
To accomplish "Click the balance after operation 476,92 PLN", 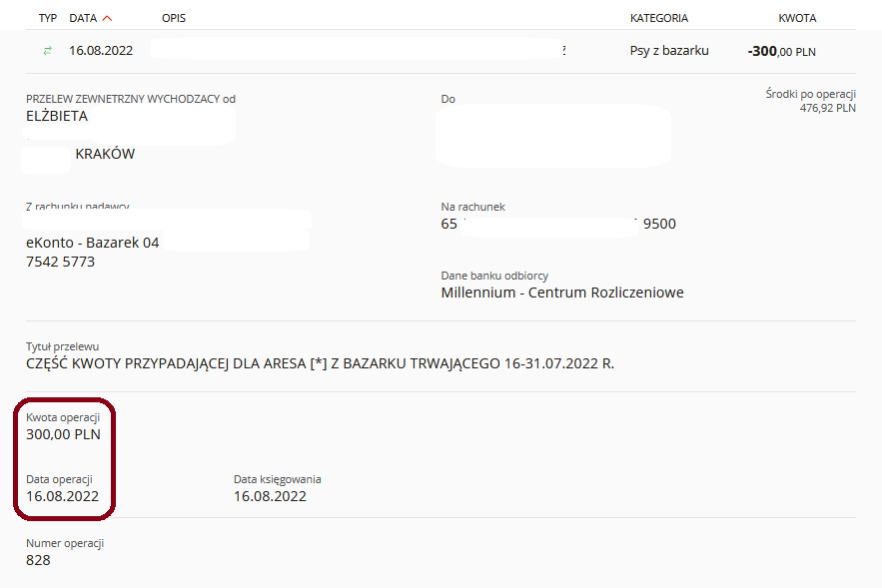I will click(x=827, y=108).
